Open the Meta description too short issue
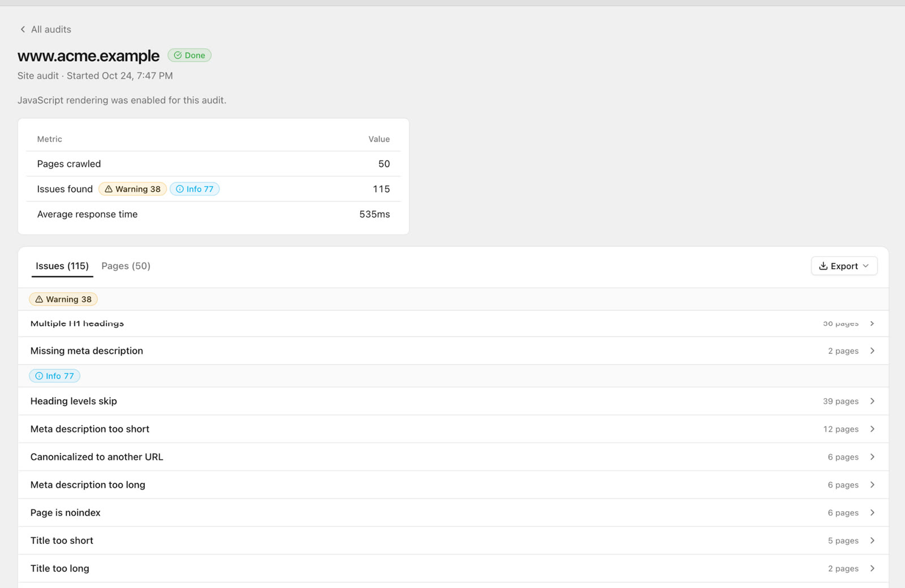The height and width of the screenshot is (588, 905). pos(453,429)
